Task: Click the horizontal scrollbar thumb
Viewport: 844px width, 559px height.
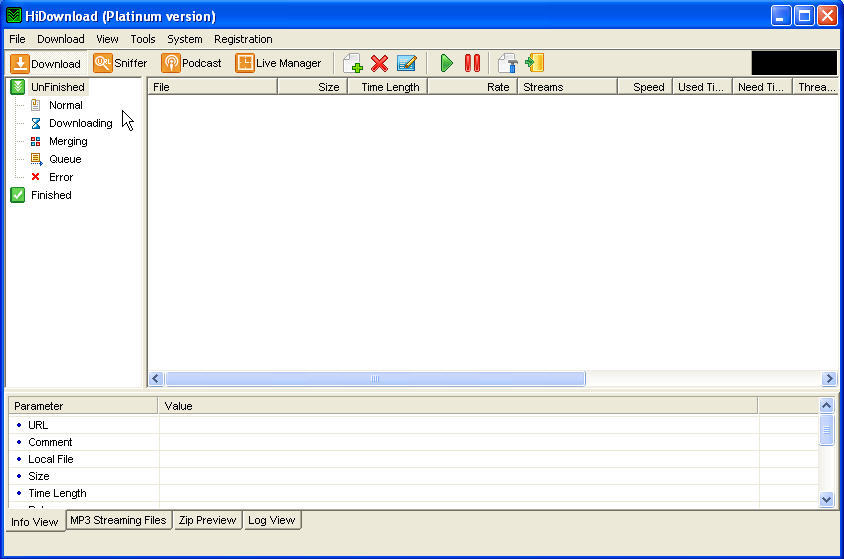Action: pyautogui.click(x=375, y=379)
